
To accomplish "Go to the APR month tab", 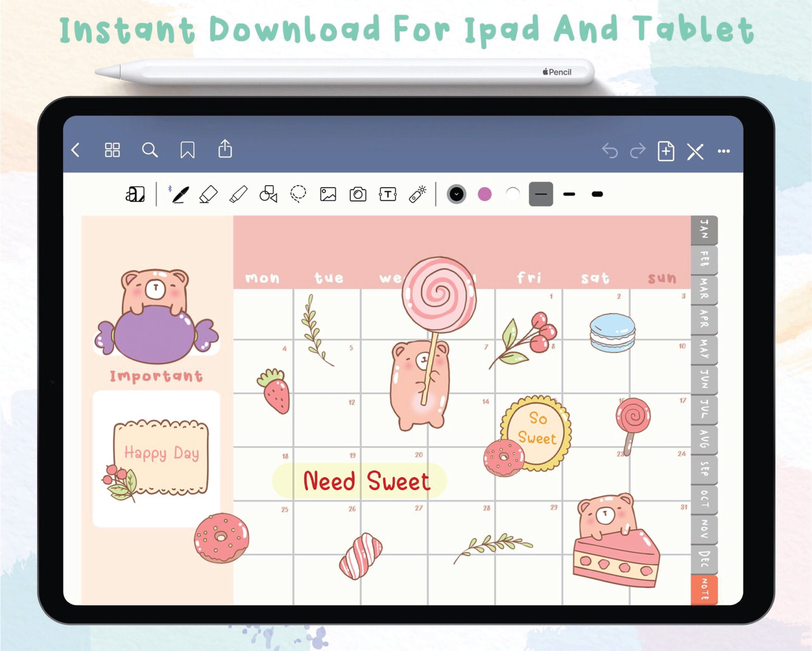I will tap(704, 320).
